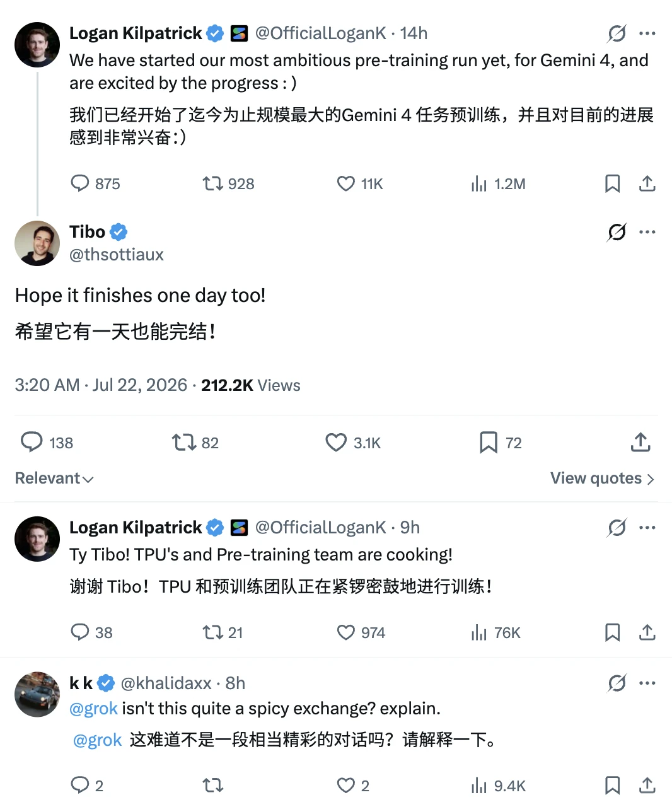Reply to kk's tweet showing 2 comments
Screen dimensions: 672x807
(x=80, y=785)
